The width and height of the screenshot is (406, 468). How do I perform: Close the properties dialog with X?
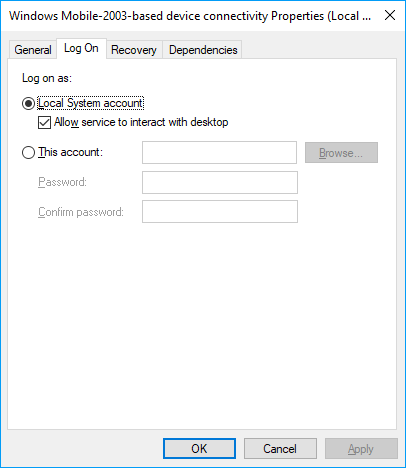390,15
